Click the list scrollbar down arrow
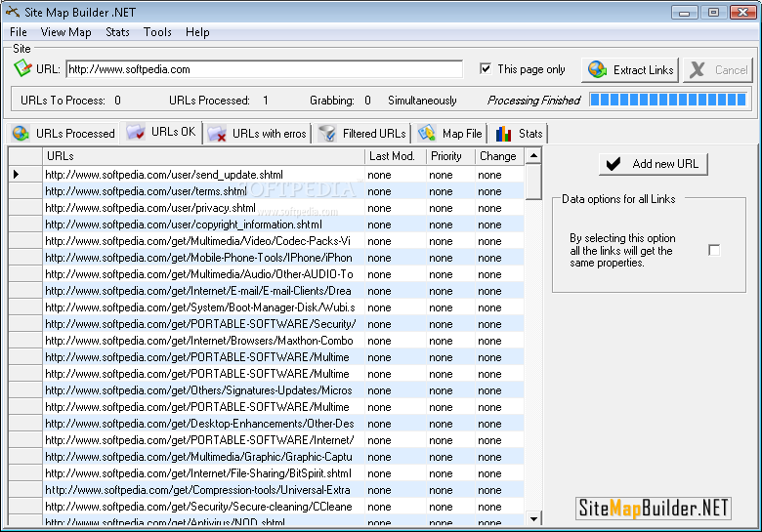The width and height of the screenshot is (762, 532). click(533, 518)
